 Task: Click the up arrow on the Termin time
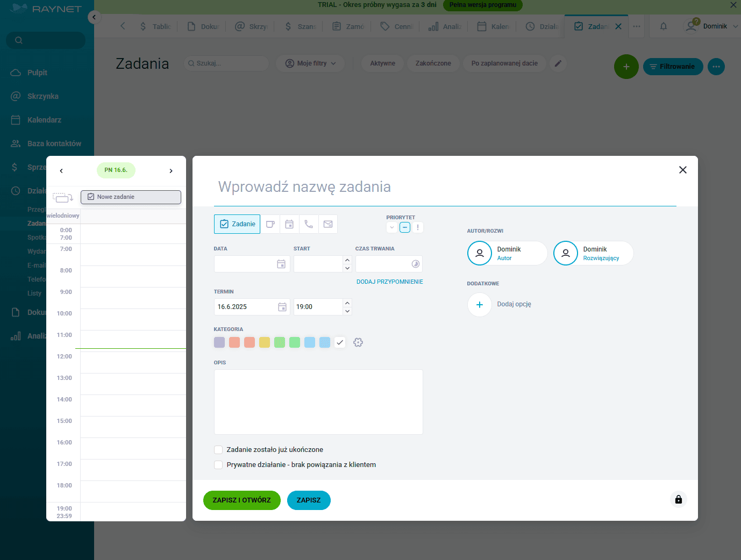click(347, 303)
